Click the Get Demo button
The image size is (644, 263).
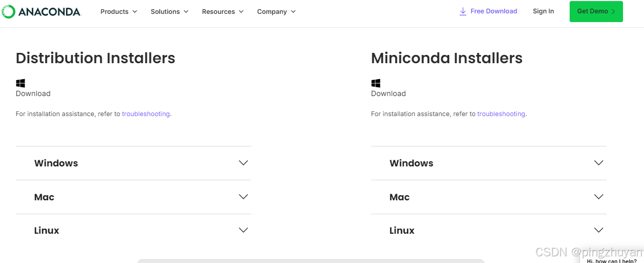click(x=596, y=11)
